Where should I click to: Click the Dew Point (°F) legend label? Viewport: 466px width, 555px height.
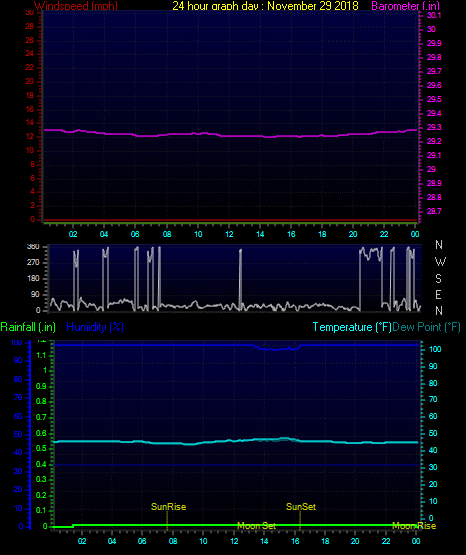(426, 327)
